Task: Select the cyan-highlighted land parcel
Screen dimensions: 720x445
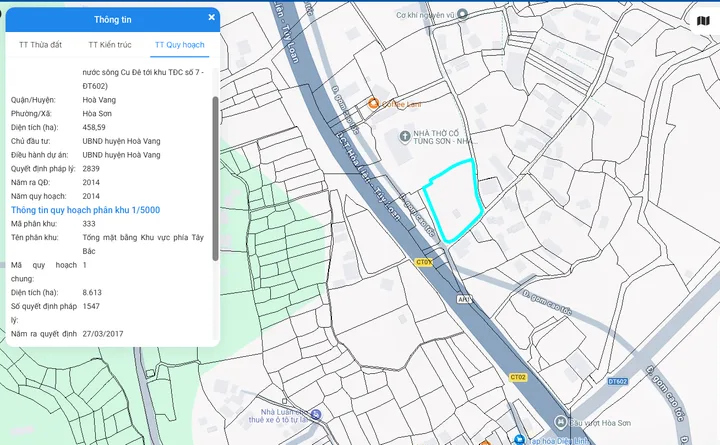Action: [x=454, y=202]
